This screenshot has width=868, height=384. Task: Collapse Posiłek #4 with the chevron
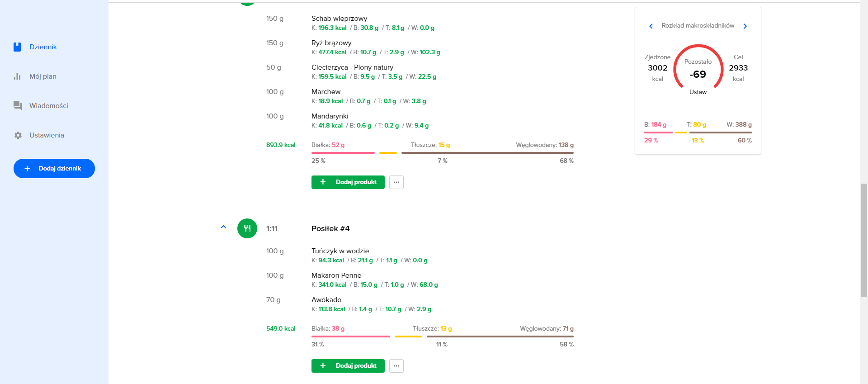click(223, 227)
